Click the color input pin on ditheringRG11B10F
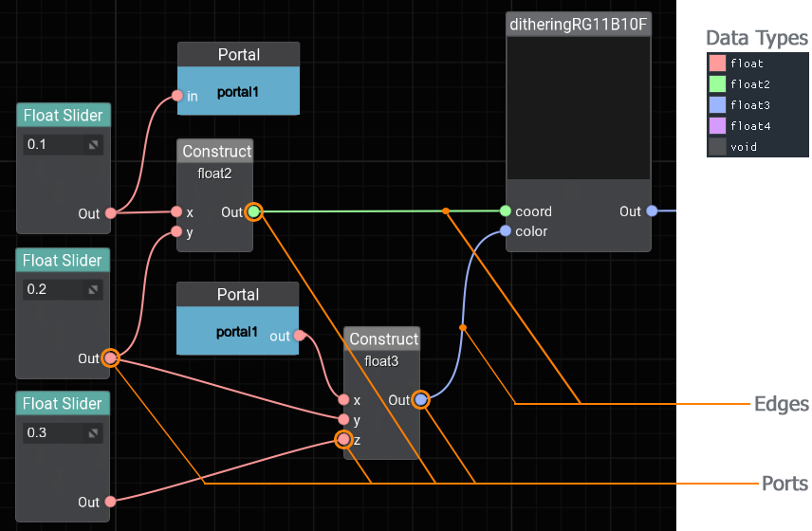The width and height of the screenshot is (812, 531). point(506,231)
